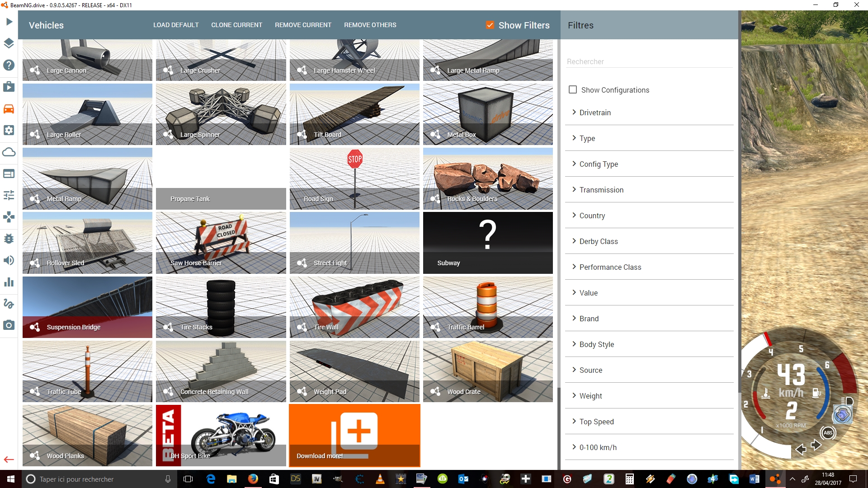Expand the Config Type filter
Image resolution: width=868 pixels, height=488 pixels.
click(x=649, y=164)
